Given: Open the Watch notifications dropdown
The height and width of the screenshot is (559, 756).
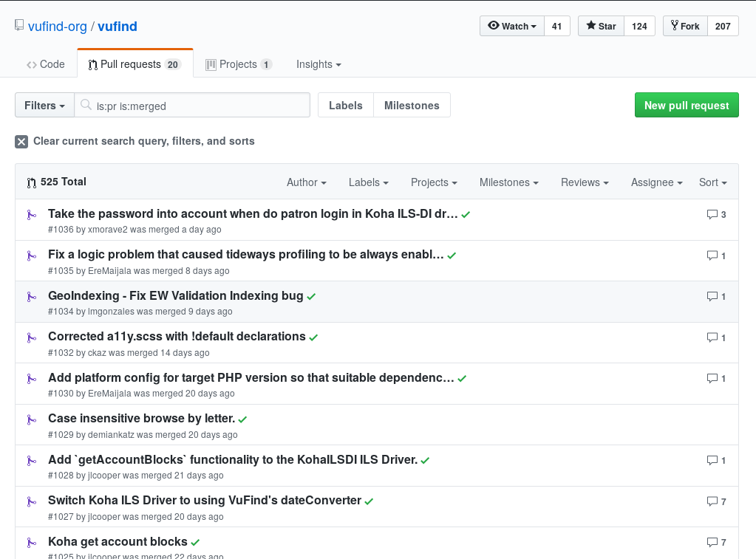Looking at the screenshot, I should [512, 26].
